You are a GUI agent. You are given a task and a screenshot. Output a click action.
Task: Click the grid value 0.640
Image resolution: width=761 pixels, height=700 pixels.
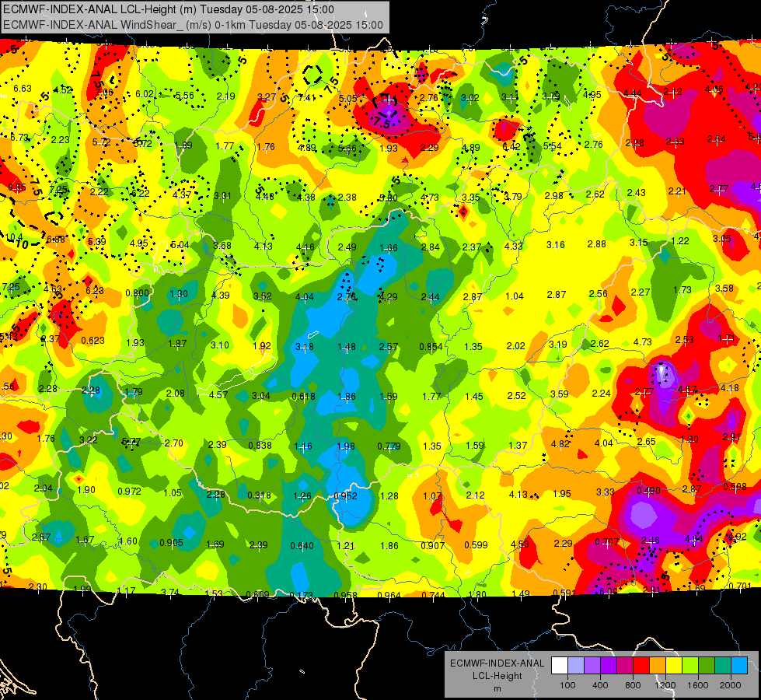coord(302,546)
